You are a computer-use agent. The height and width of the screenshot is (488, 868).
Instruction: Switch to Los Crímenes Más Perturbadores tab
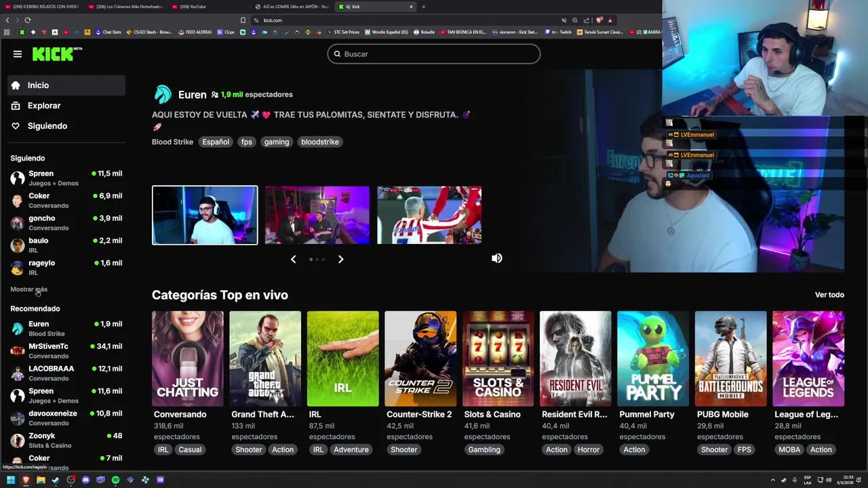tap(125, 7)
